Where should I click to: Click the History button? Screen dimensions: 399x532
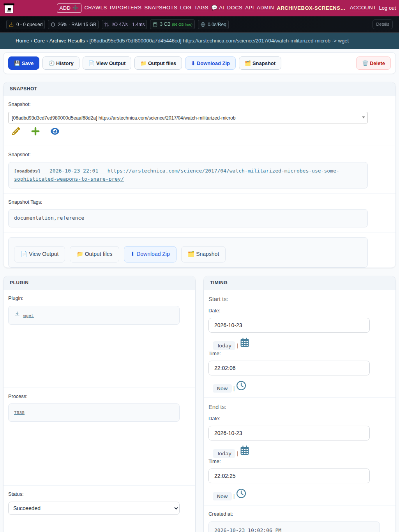pyautogui.click(x=61, y=63)
